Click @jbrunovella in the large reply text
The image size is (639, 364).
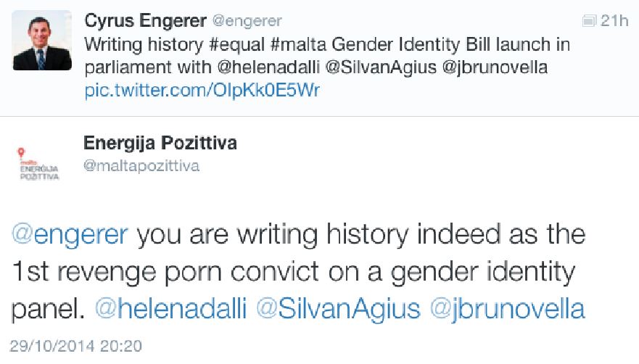[507, 308]
